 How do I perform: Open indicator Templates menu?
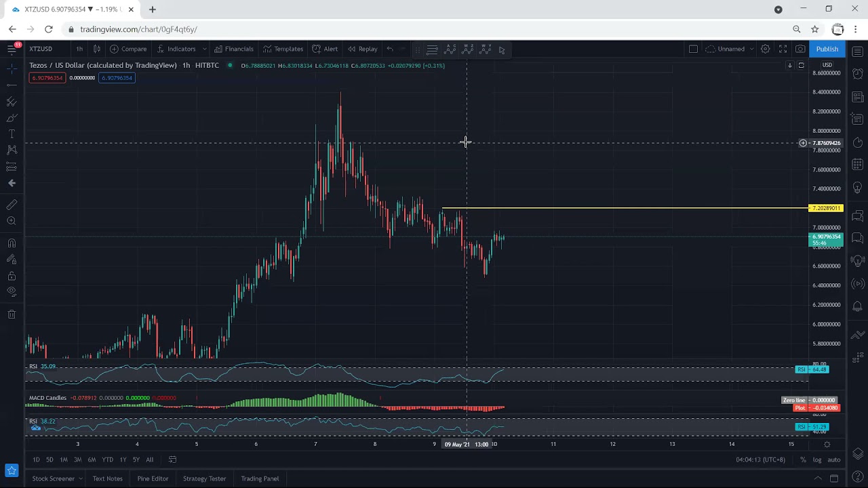tap(283, 49)
